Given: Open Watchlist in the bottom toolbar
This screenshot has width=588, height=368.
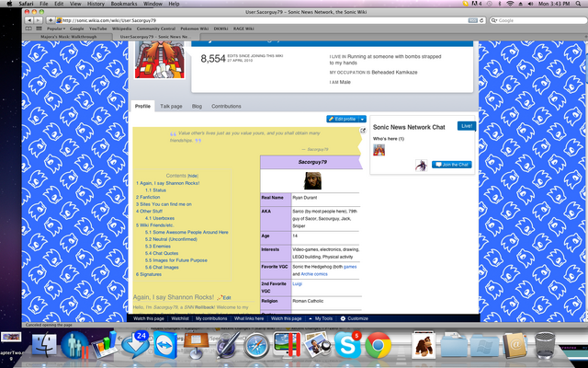Looking at the screenshot, I should click(x=180, y=318).
